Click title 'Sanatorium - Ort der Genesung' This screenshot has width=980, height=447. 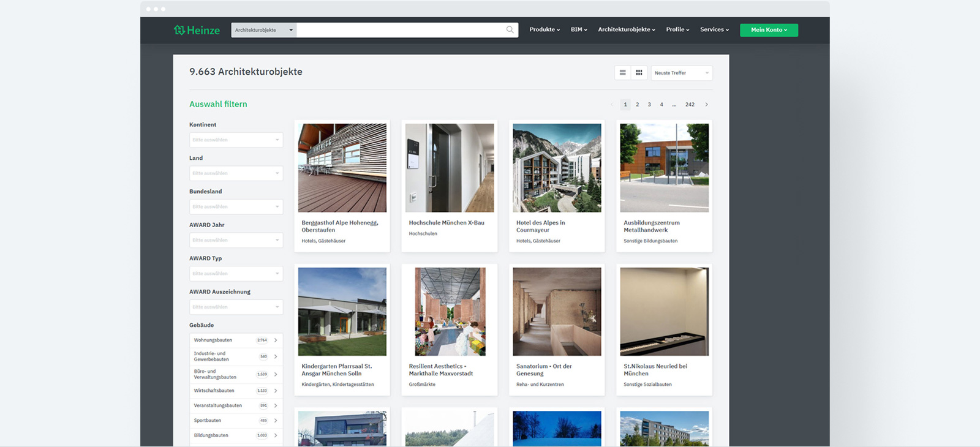pyautogui.click(x=544, y=370)
